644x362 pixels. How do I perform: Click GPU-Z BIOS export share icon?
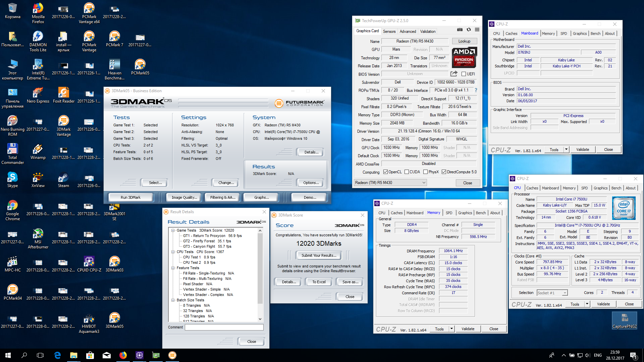click(454, 74)
